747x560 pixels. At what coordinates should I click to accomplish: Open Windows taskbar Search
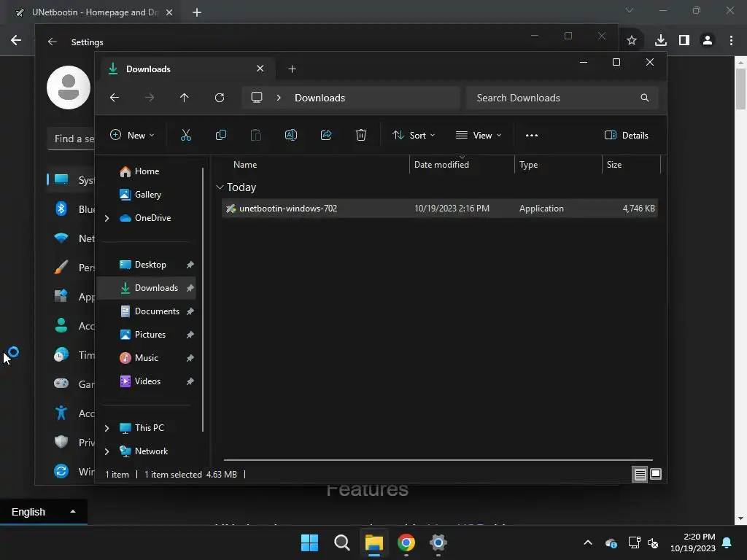coord(342,542)
